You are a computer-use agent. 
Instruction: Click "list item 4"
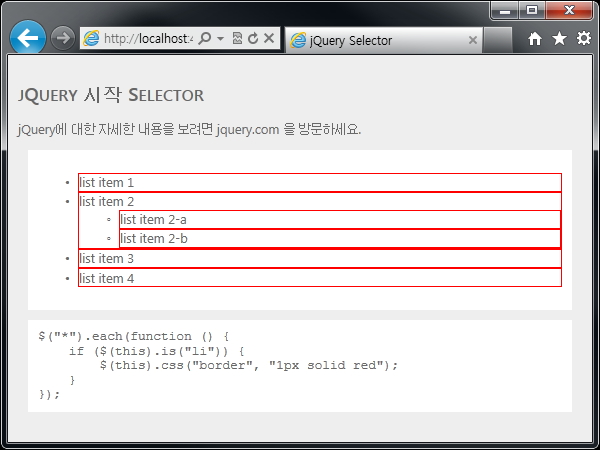pos(106,278)
